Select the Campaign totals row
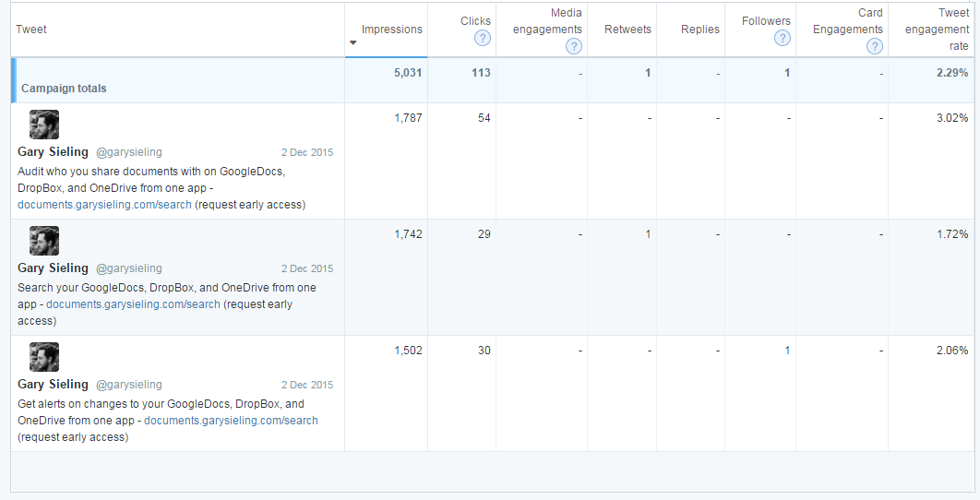The width and height of the screenshot is (980, 500). coord(493,80)
